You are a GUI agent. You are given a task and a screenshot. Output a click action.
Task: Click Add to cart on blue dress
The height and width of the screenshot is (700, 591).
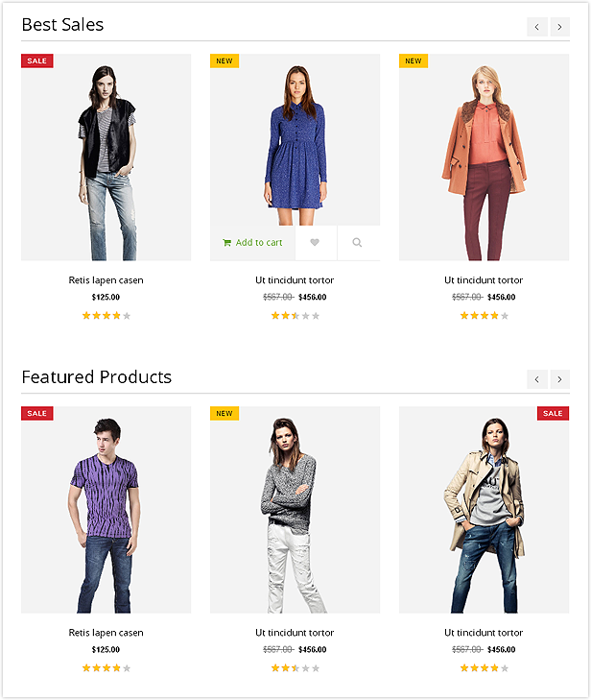pos(252,242)
